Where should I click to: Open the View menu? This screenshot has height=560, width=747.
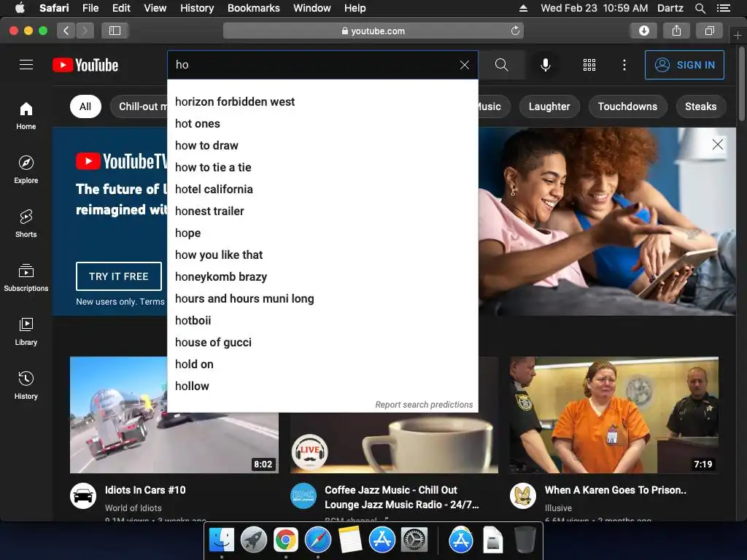155,8
